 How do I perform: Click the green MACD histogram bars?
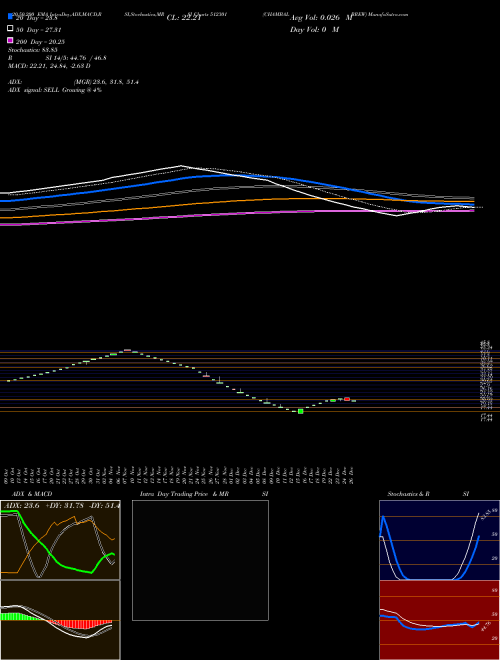tap(21, 617)
